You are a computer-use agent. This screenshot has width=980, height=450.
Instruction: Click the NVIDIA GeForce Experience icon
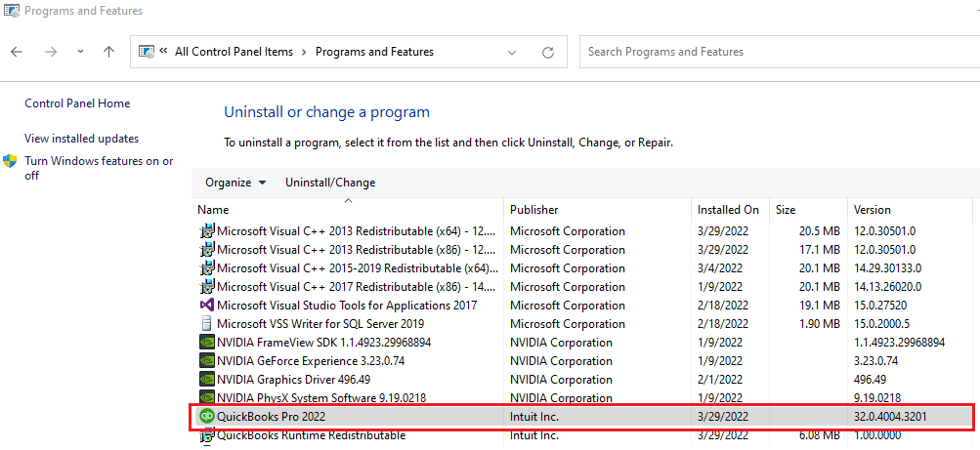pos(206,361)
